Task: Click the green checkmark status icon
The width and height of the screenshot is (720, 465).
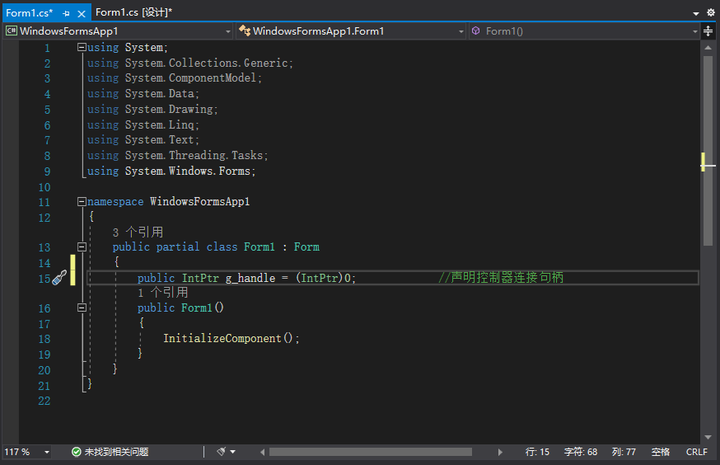Action: [76, 452]
